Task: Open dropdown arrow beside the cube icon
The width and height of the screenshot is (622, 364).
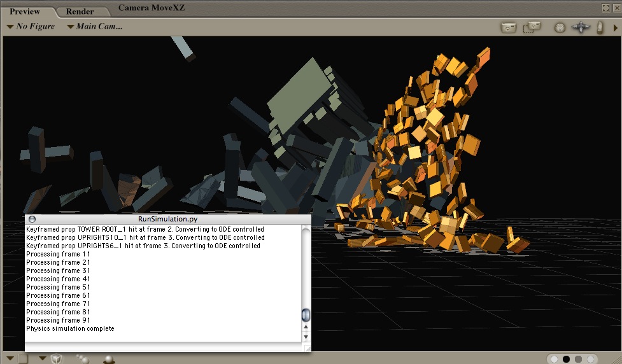Action: coord(43,358)
